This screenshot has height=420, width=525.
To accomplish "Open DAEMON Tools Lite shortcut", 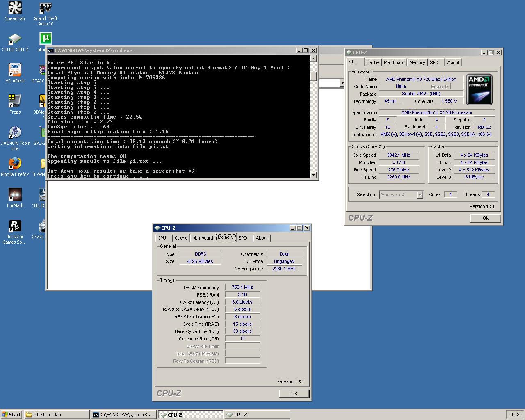I will (15, 139).
